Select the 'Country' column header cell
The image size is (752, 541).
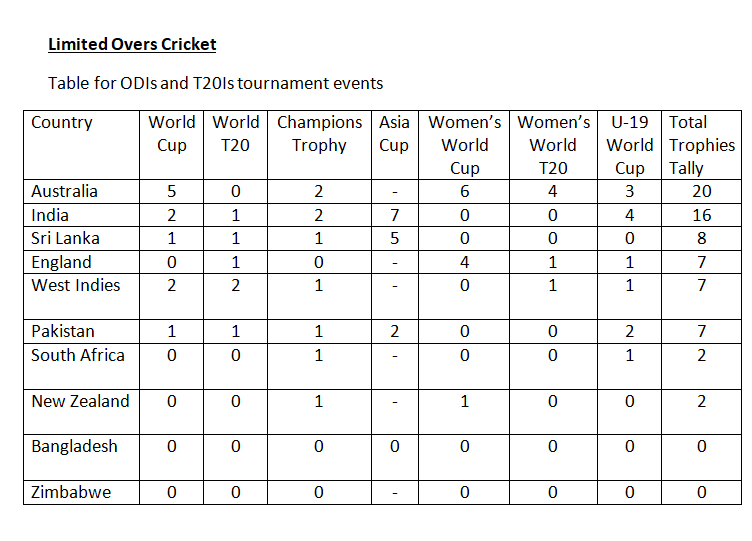coord(62,123)
